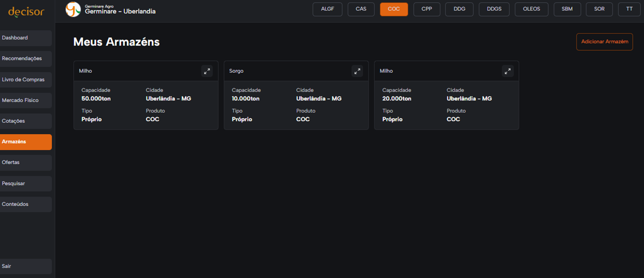644x278 pixels.
Task: Click the decisor logo
Action: coord(26,12)
